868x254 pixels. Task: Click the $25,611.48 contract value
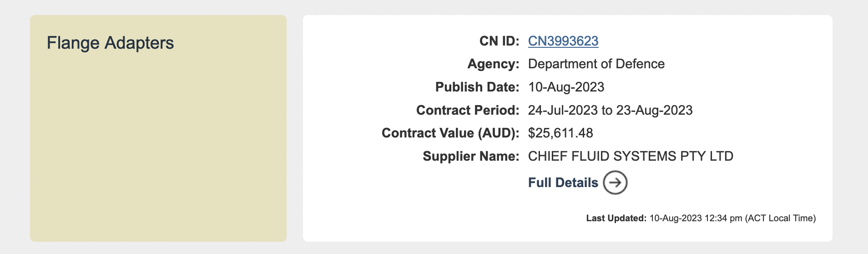560,133
